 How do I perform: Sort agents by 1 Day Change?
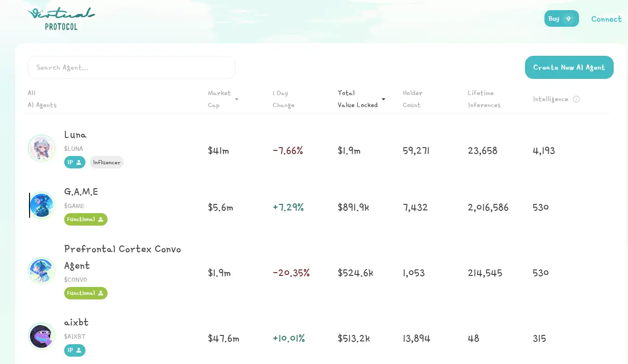[283, 99]
